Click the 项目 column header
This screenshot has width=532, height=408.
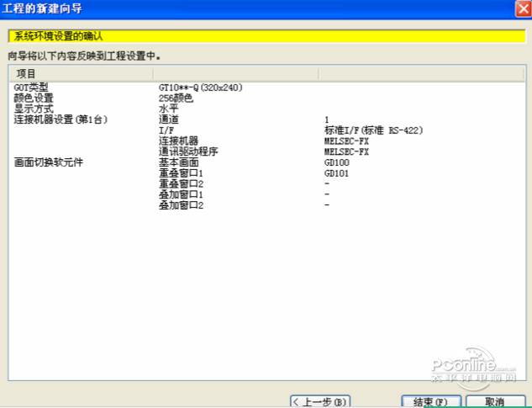pyautogui.click(x=81, y=73)
